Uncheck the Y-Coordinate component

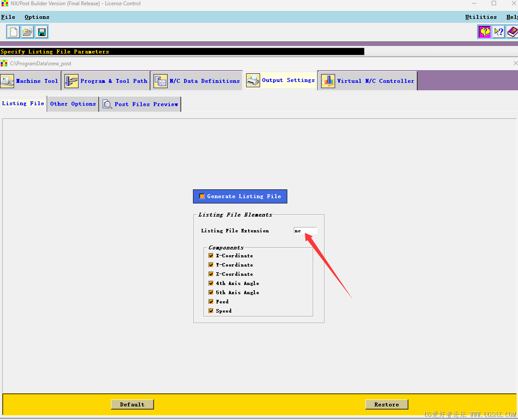click(x=211, y=265)
